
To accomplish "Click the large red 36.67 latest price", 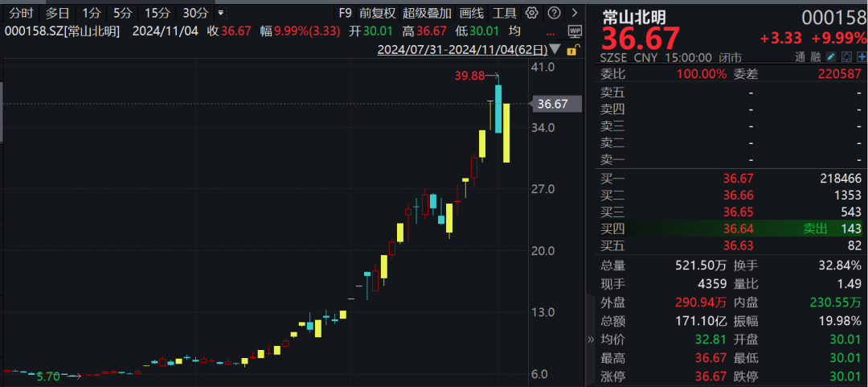I will pyautogui.click(x=641, y=39).
